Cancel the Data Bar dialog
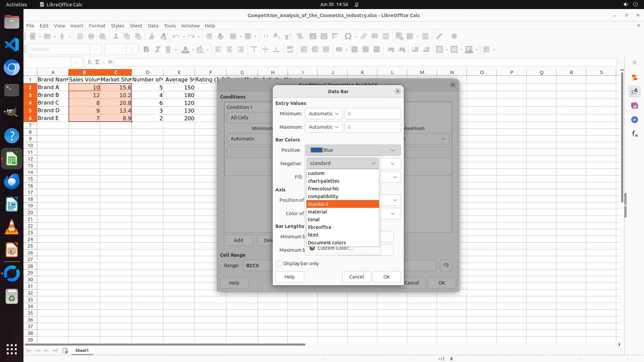 click(356, 277)
